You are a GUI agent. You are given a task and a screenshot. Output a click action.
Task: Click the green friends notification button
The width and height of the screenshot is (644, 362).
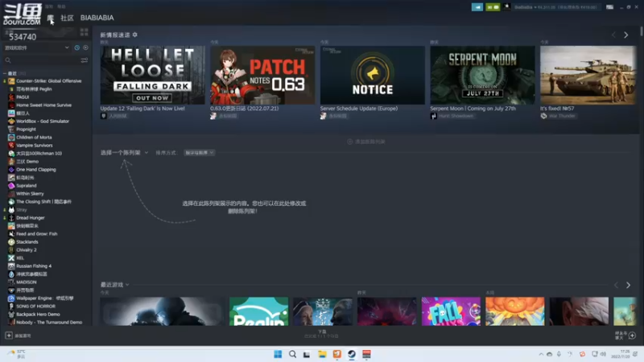(493, 7)
